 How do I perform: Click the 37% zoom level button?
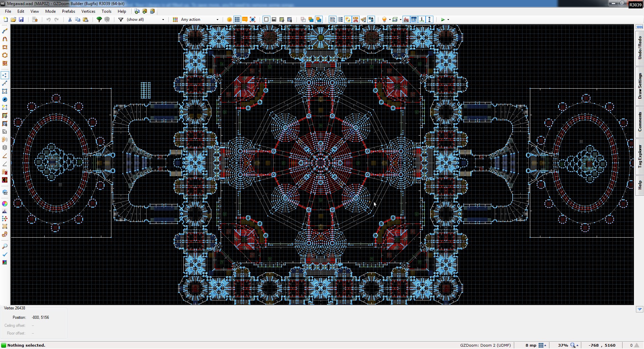tap(563, 345)
